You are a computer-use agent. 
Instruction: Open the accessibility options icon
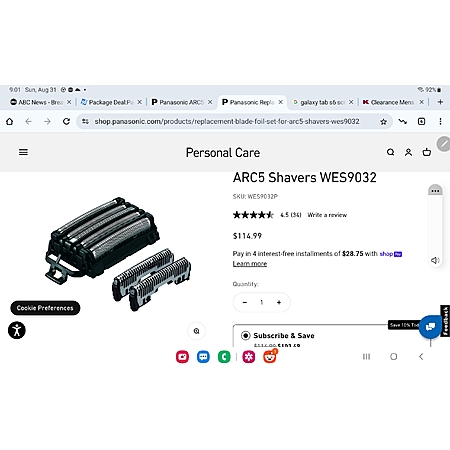pyautogui.click(x=17, y=330)
